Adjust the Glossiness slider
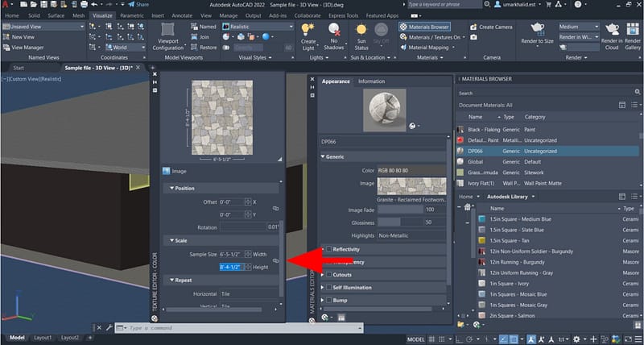 coord(399,222)
